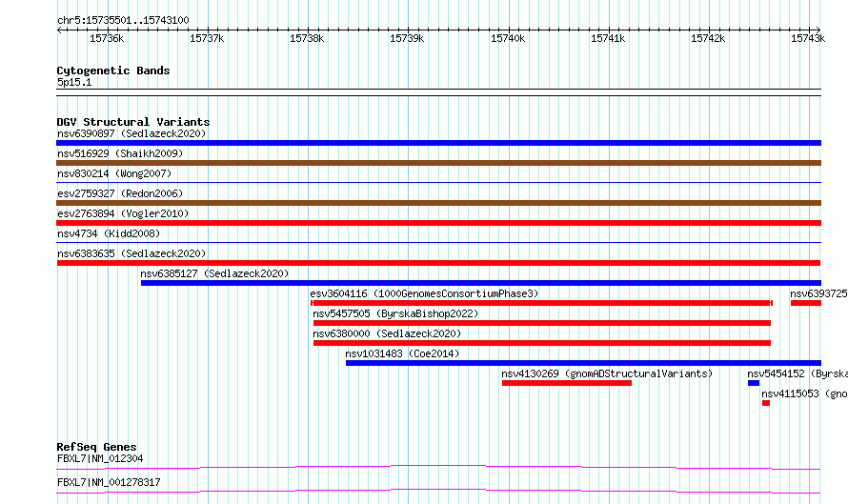
Task: Click the nsv6383635 red variant bar
Action: coord(438,263)
